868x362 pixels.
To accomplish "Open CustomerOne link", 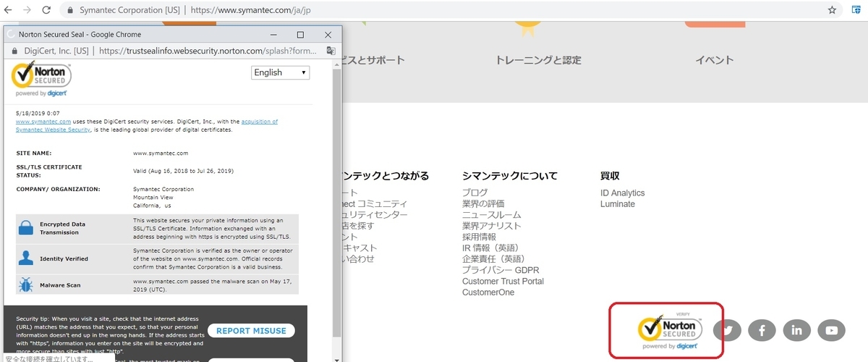I will coord(488,292).
